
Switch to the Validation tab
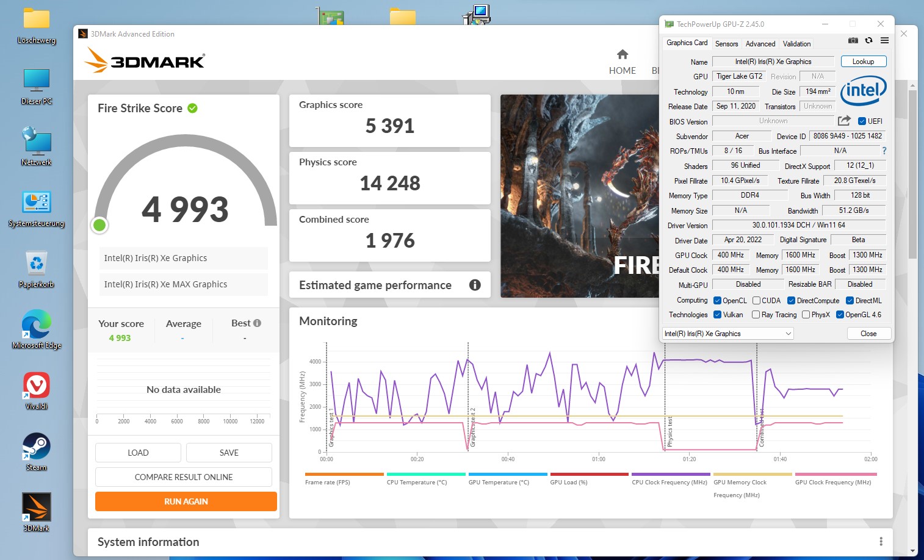tap(796, 44)
